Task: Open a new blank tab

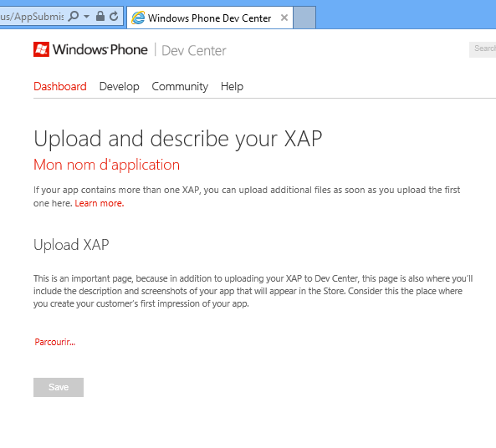Action: [x=304, y=18]
